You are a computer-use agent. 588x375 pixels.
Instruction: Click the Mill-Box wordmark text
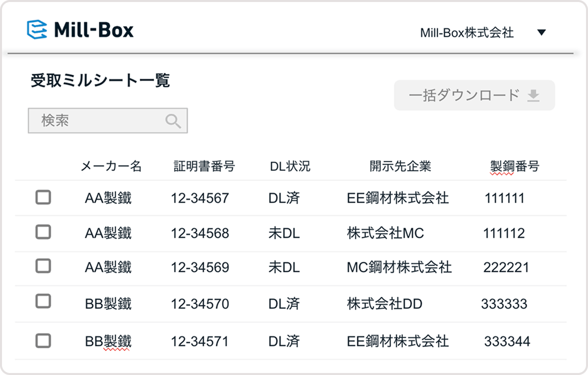pyautogui.click(x=94, y=29)
